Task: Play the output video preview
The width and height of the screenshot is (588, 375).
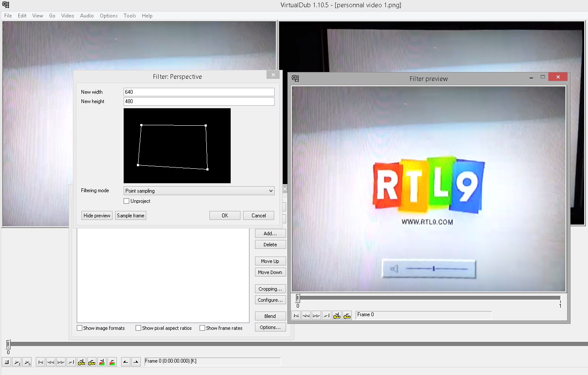Action: tap(27, 362)
